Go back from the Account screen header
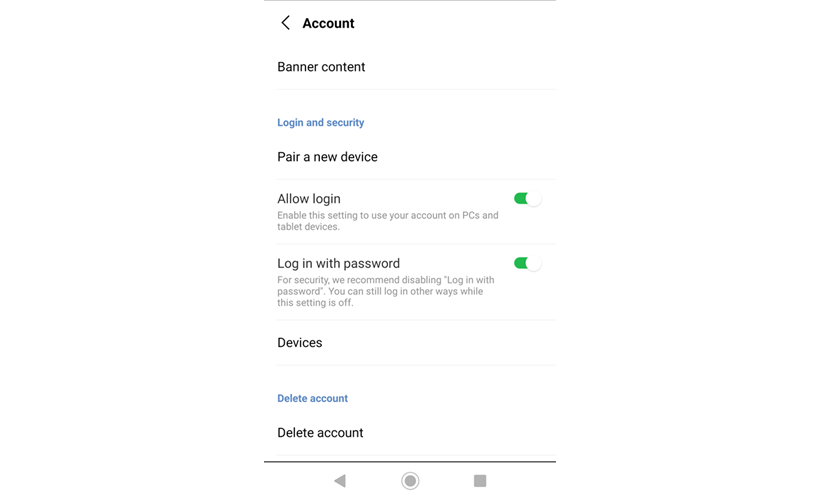This screenshot has height=500, width=820. (x=285, y=23)
